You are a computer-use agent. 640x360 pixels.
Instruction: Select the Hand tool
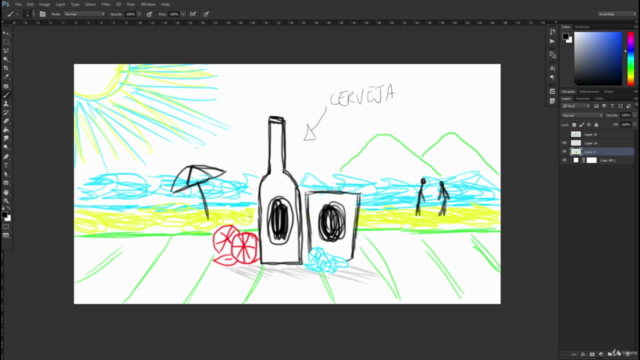(x=6, y=192)
